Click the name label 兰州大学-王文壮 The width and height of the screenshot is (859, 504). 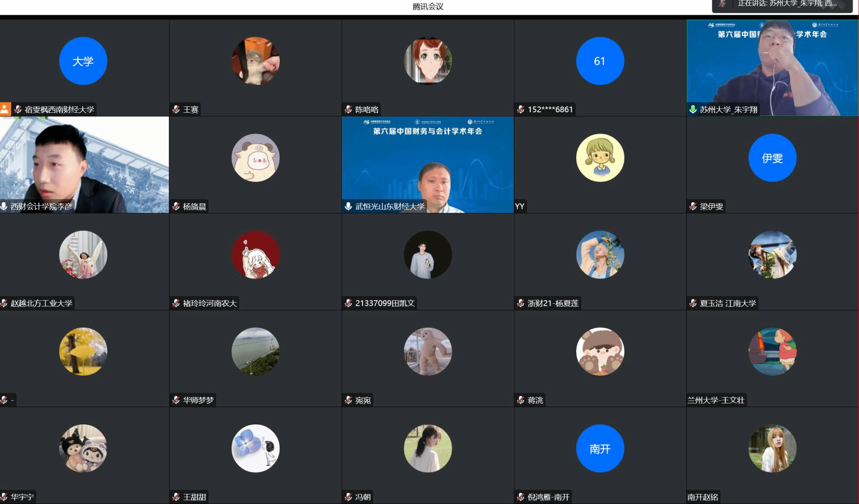click(x=716, y=400)
